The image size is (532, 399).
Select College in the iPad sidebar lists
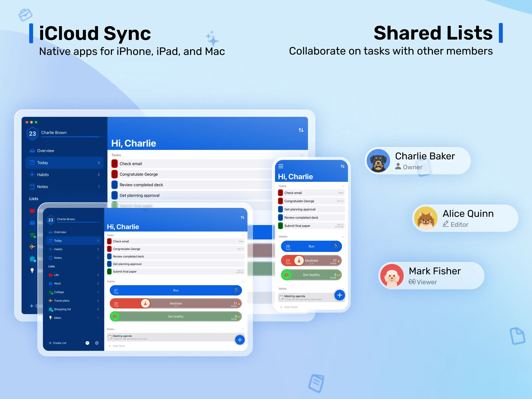click(x=59, y=292)
